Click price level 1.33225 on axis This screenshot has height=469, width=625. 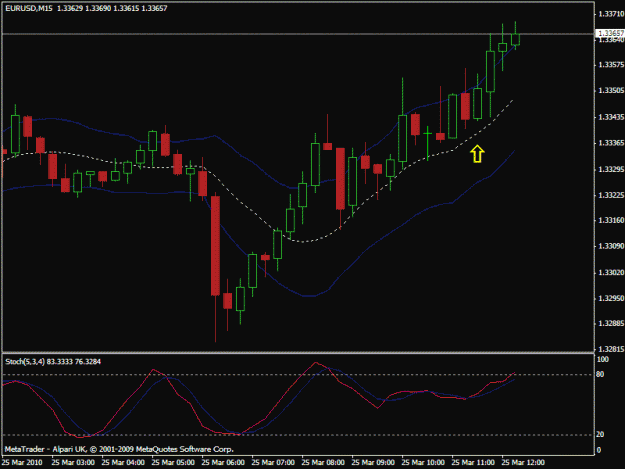coord(611,195)
